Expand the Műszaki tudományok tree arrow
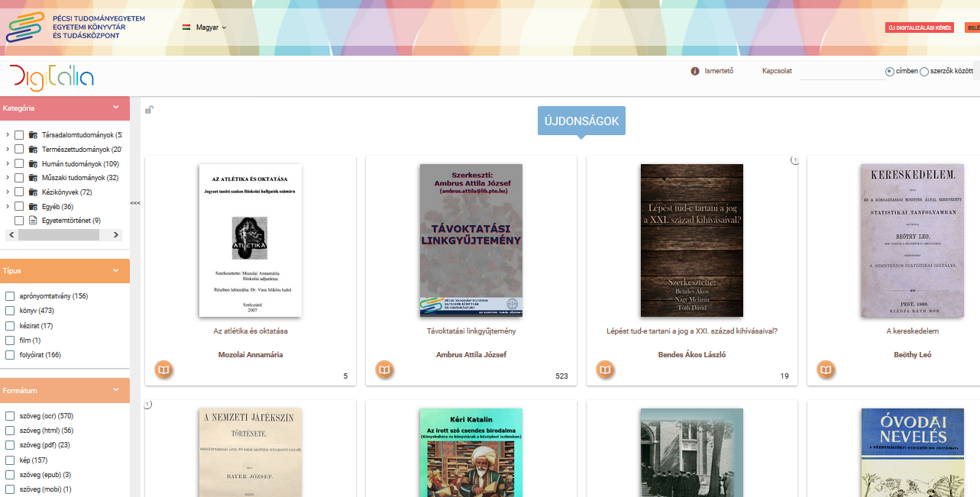This screenshot has width=980, height=497. (x=8, y=178)
